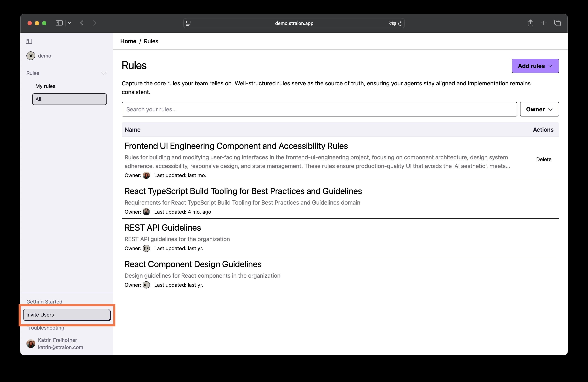This screenshot has height=382, width=588.
Task: Open React Component Design Guidelines rule
Action: coord(193,264)
